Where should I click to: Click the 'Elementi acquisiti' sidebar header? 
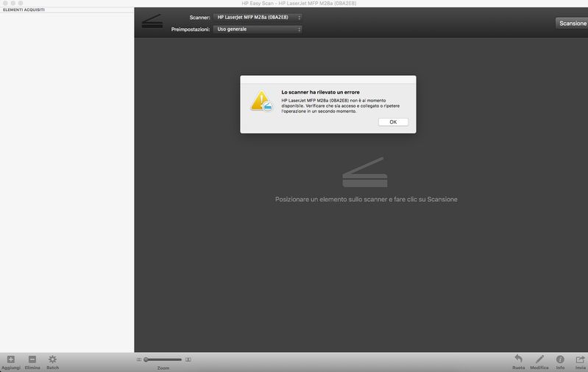coord(24,10)
